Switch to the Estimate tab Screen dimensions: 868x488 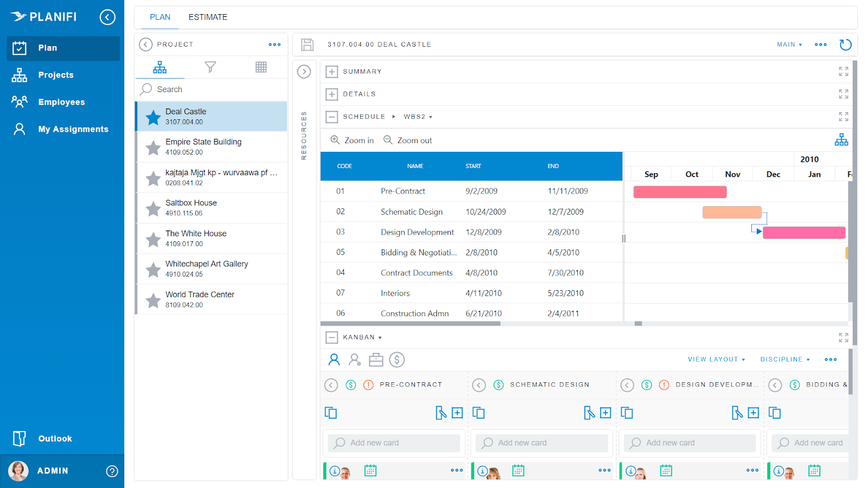coord(208,17)
